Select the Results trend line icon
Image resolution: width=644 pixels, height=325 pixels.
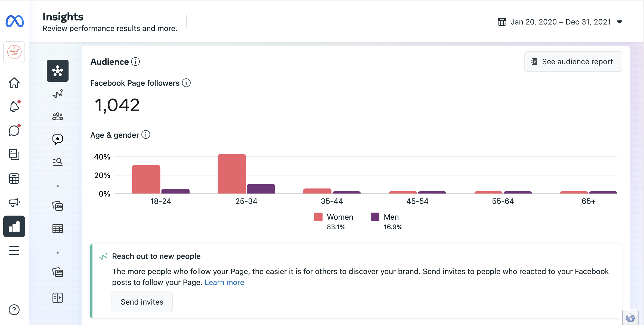[58, 94]
